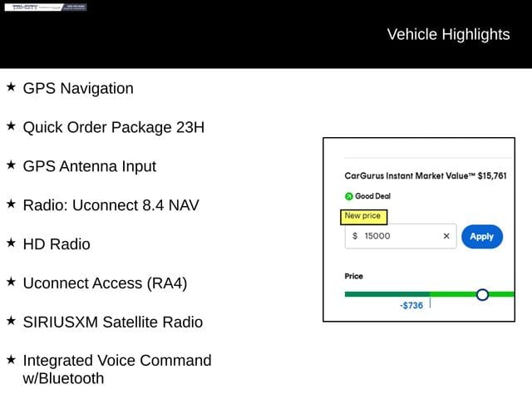Click the star bullet beside GPS Navigation
Screen dimensions: 532x399
coord(11,86)
